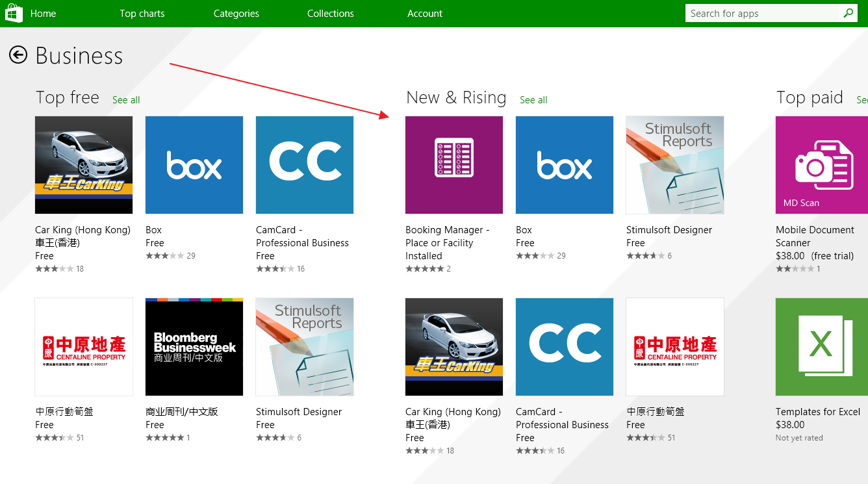Open the Categories menu
868x484 pixels.
click(236, 13)
